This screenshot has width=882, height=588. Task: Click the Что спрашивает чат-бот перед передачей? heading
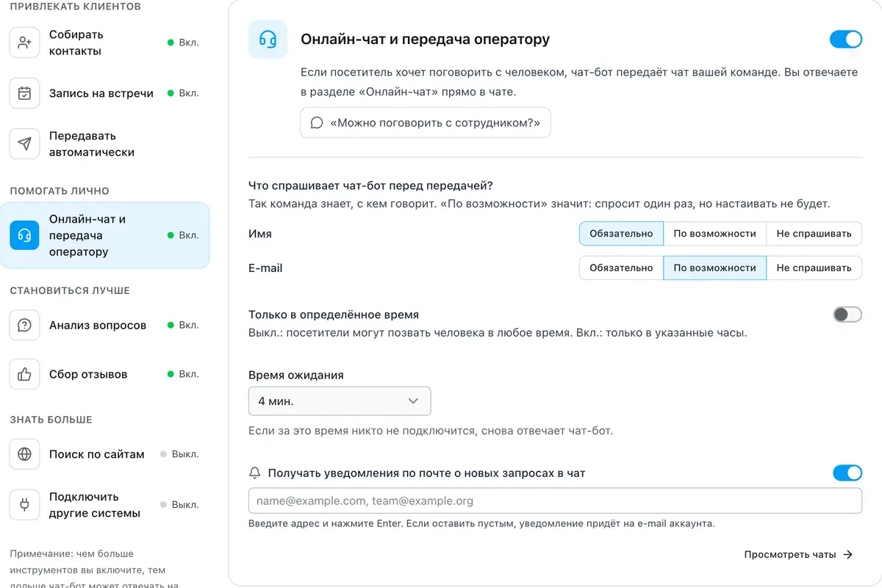point(370,185)
